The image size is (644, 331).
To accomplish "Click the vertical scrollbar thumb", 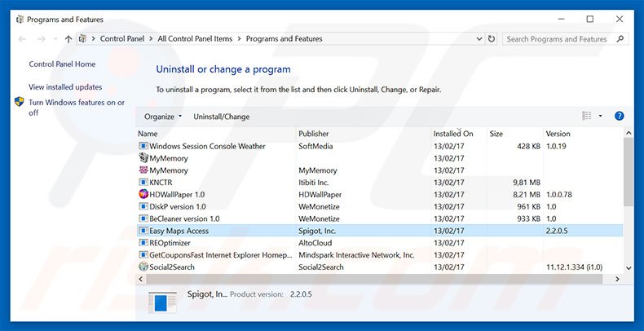I will (x=629, y=172).
